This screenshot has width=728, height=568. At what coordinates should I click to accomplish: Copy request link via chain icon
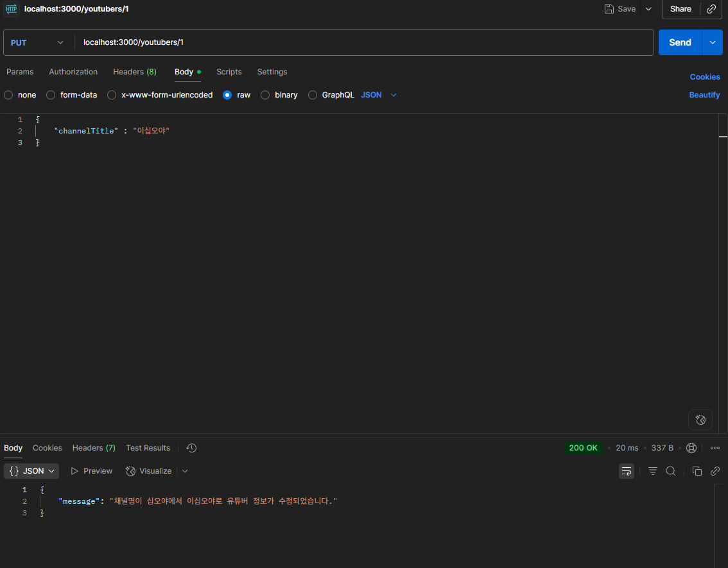711,9
